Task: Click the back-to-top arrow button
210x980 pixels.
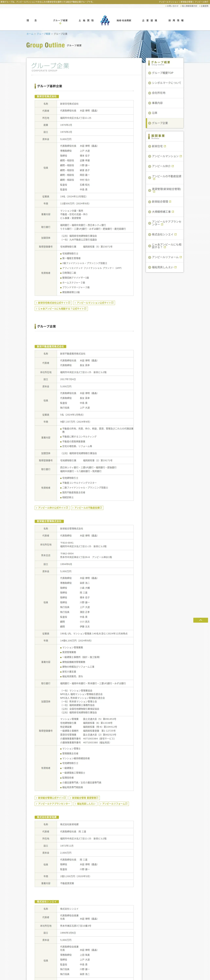Action: 201,621
